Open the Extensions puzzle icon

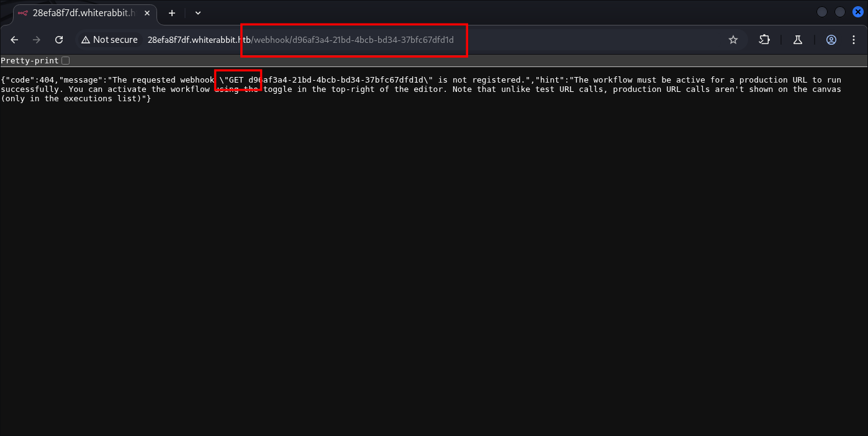(x=764, y=40)
